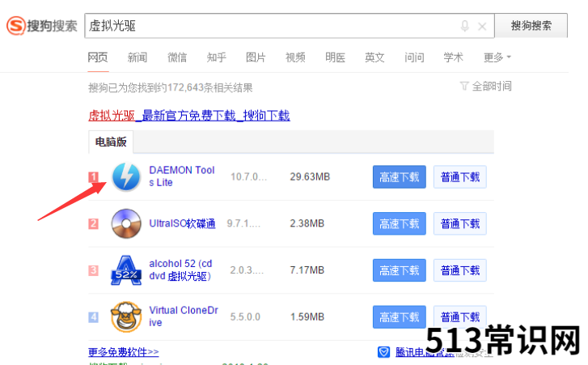Open the 腾讯电脑管家 link

point(424,352)
